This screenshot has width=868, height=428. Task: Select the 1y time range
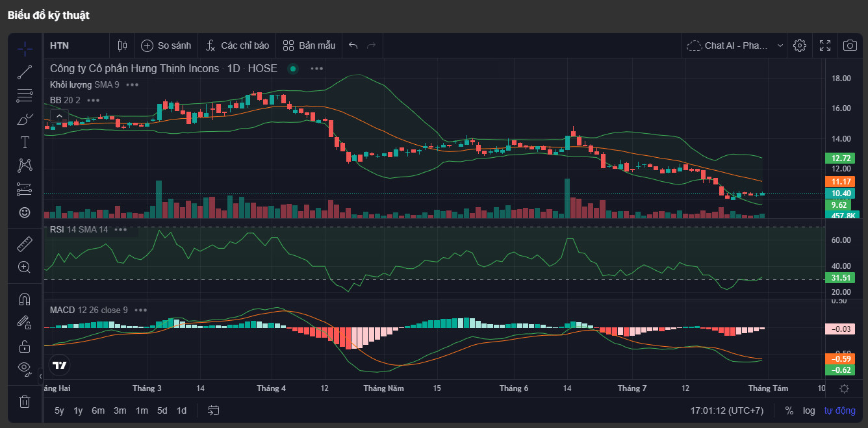(78, 410)
